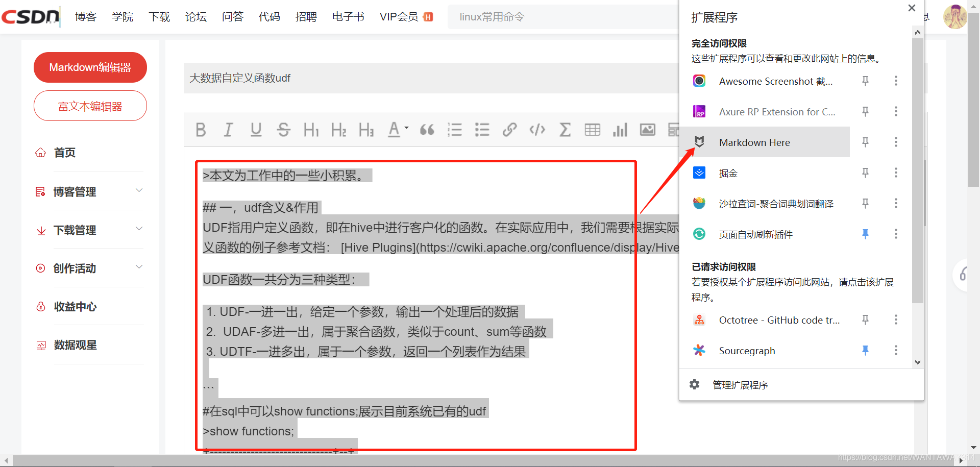Unpin the Sourcegraph extension
Screen dimensions: 980x467
tap(865, 350)
